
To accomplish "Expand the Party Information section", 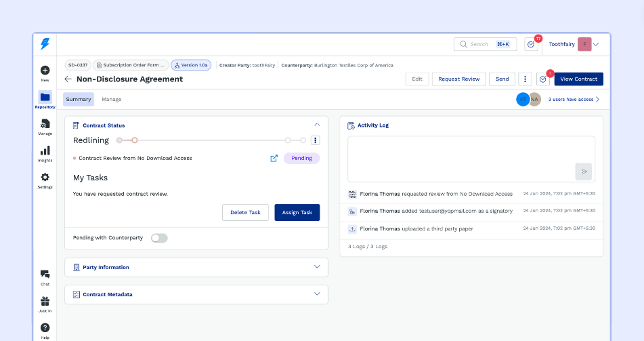I will 317,267.
